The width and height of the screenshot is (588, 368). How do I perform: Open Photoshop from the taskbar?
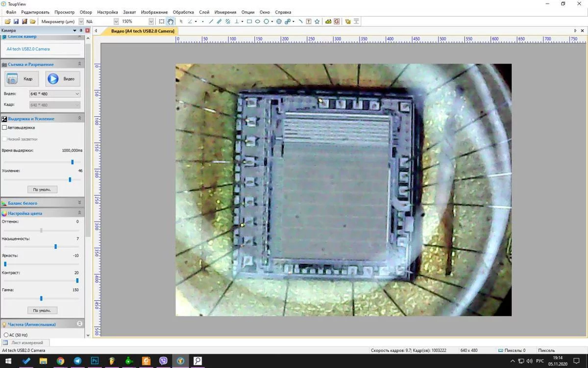tap(95, 361)
